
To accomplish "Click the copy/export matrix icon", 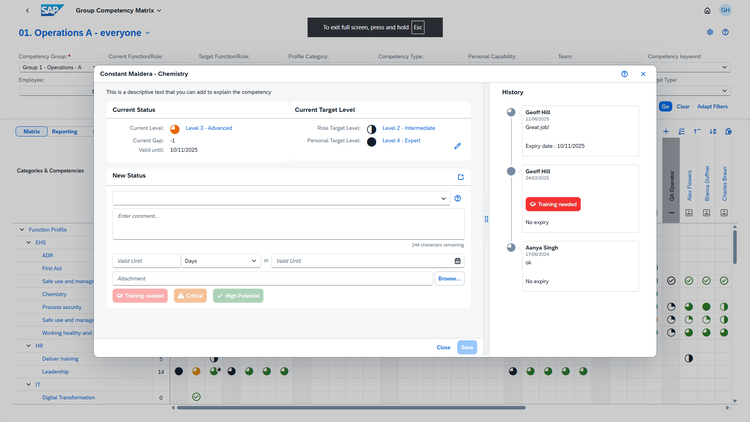I will (728, 131).
